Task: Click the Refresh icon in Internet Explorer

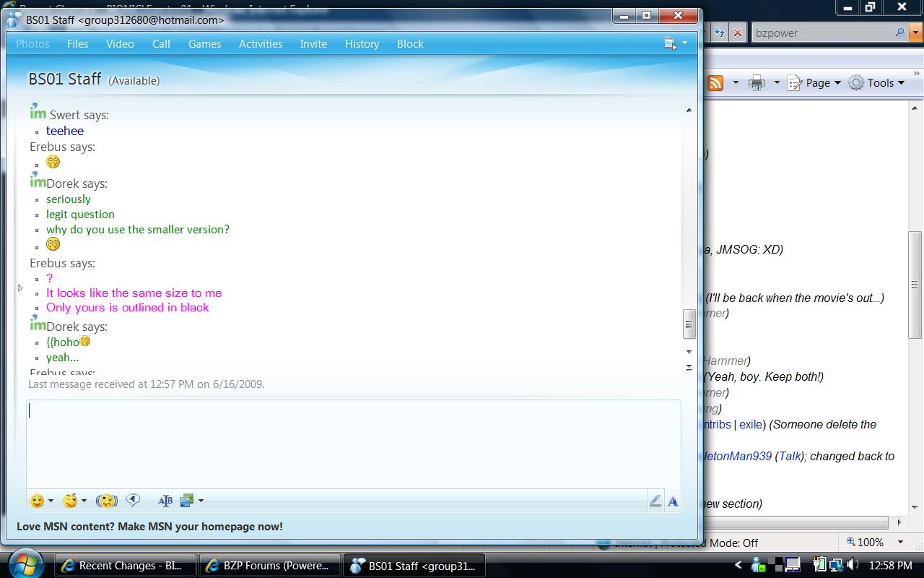Action: 720,33
